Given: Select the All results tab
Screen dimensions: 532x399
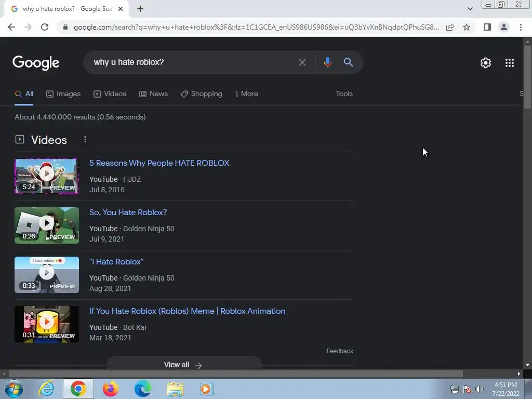Looking at the screenshot, I should pos(24,94).
